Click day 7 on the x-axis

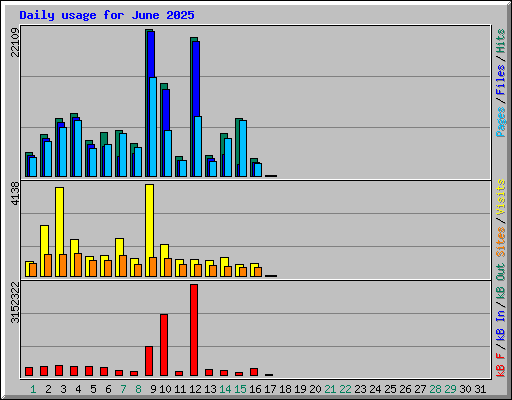[x=123, y=389]
